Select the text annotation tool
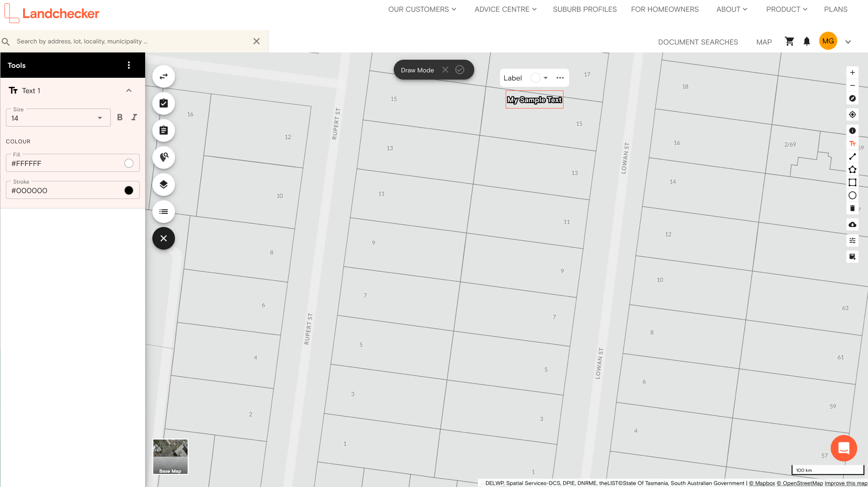Image resolution: width=868 pixels, height=487 pixels. [852, 144]
